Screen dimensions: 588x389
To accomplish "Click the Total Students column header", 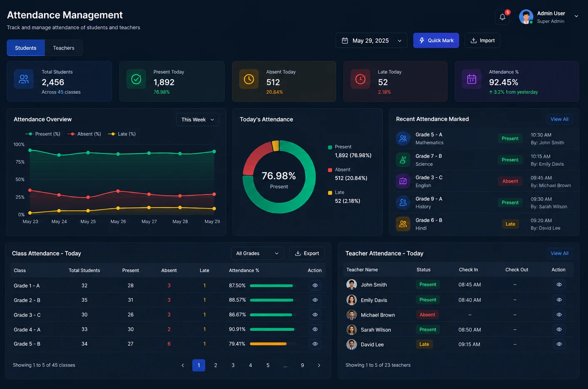I will coord(84,270).
